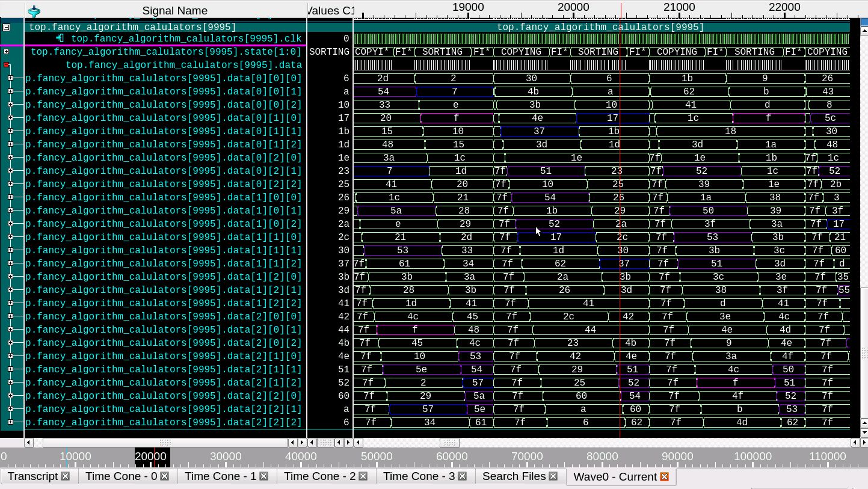Open the Transcript tab
This screenshot has height=489, width=868.
[x=32, y=476]
